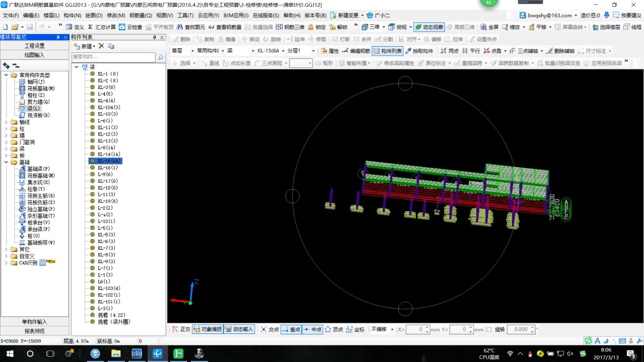This screenshot has height=362, width=644.
Task: Click the 解锁 unlock icon
Action: pyautogui.click(x=332, y=27)
